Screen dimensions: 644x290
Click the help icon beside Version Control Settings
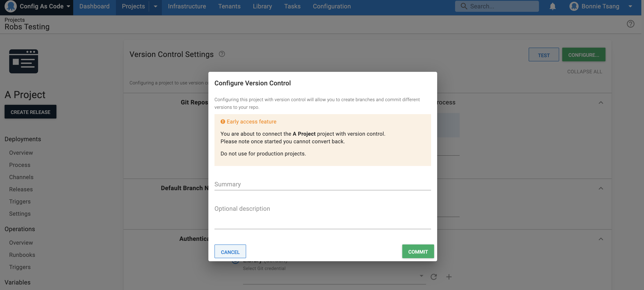[x=222, y=54]
